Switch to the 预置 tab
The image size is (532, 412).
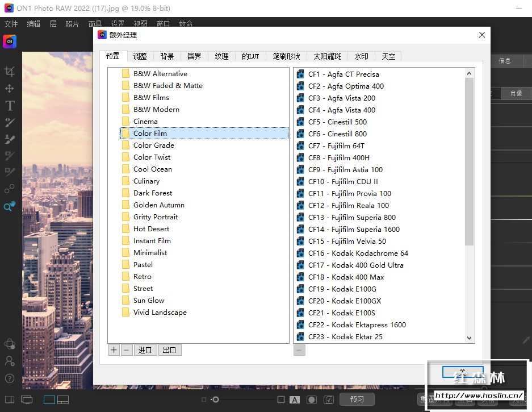coord(113,56)
